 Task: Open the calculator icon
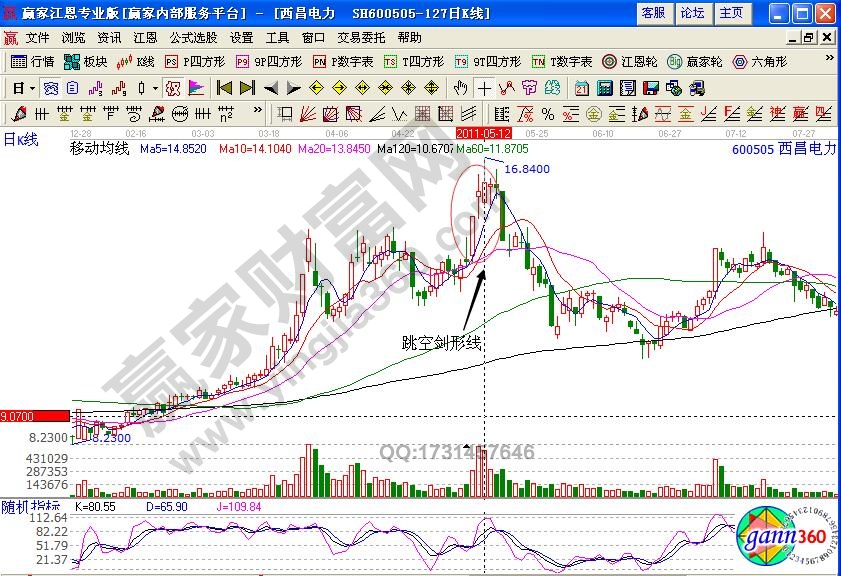[x=604, y=88]
